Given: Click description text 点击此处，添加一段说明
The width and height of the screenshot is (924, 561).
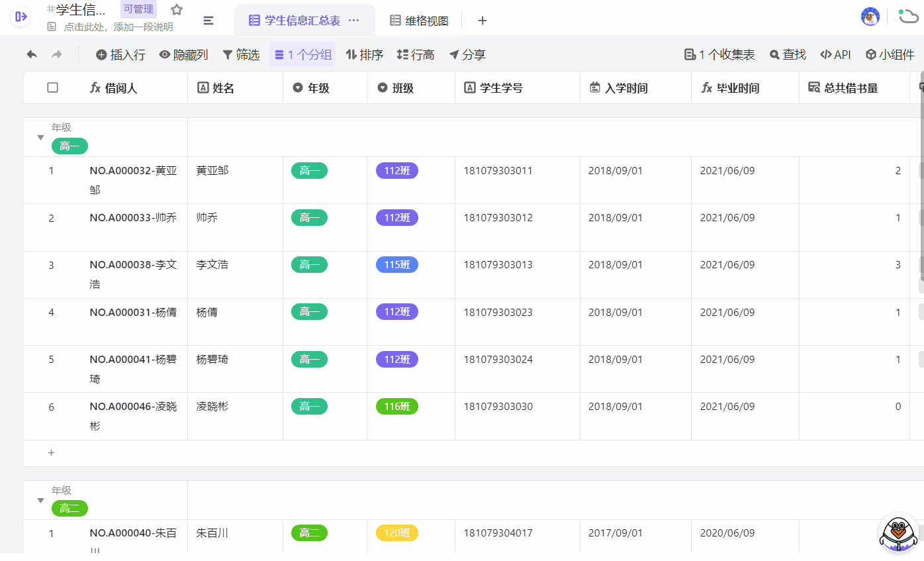Looking at the screenshot, I should [118, 27].
